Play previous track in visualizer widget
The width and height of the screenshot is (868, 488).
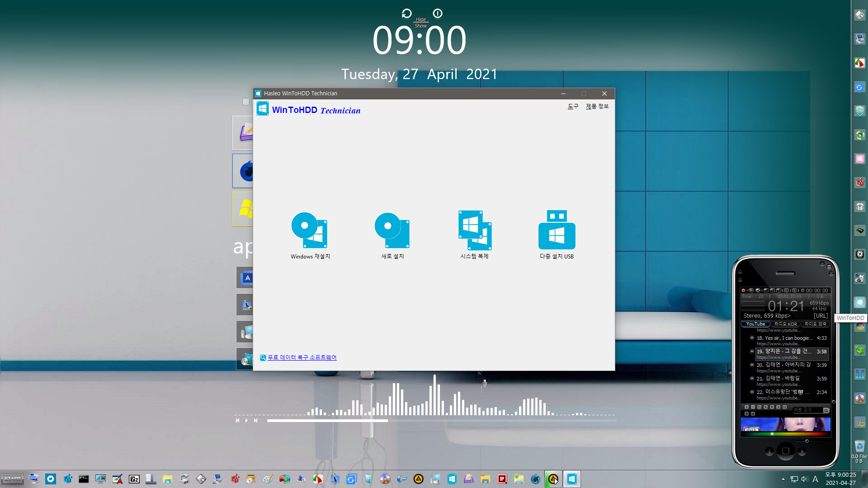click(x=237, y=420)
